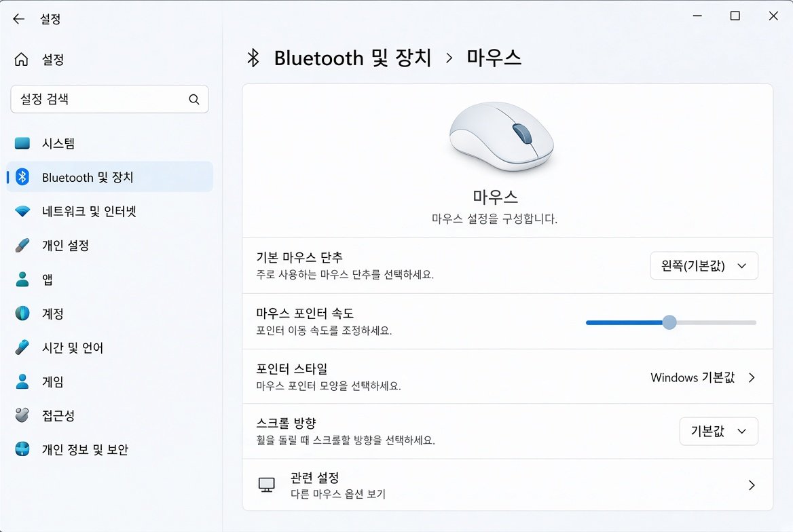Go to 설정 home in sidebar
The image size is (793, 532).
(109, 59)
